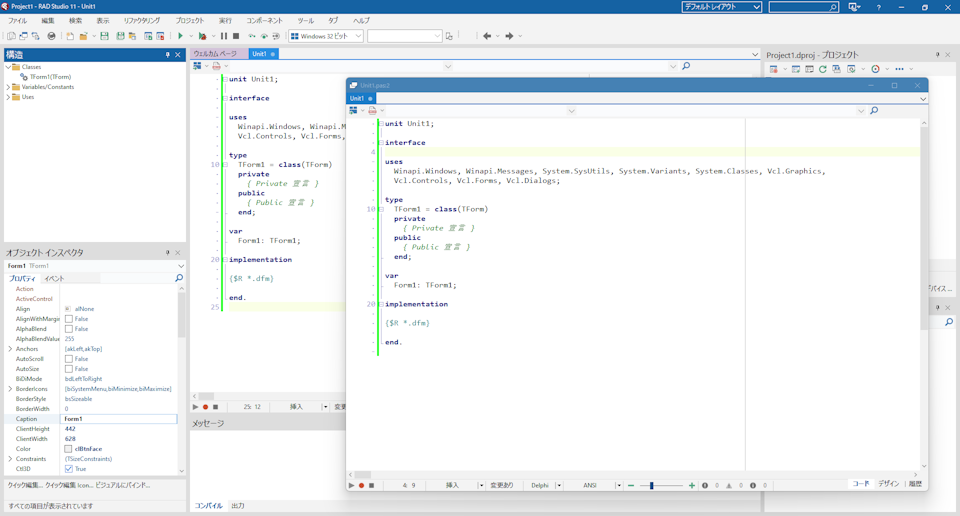The width and height of the screenshot is (960, 516).
Task: Click the search icon in Object Inspector
Action: (x=179, y=278)
